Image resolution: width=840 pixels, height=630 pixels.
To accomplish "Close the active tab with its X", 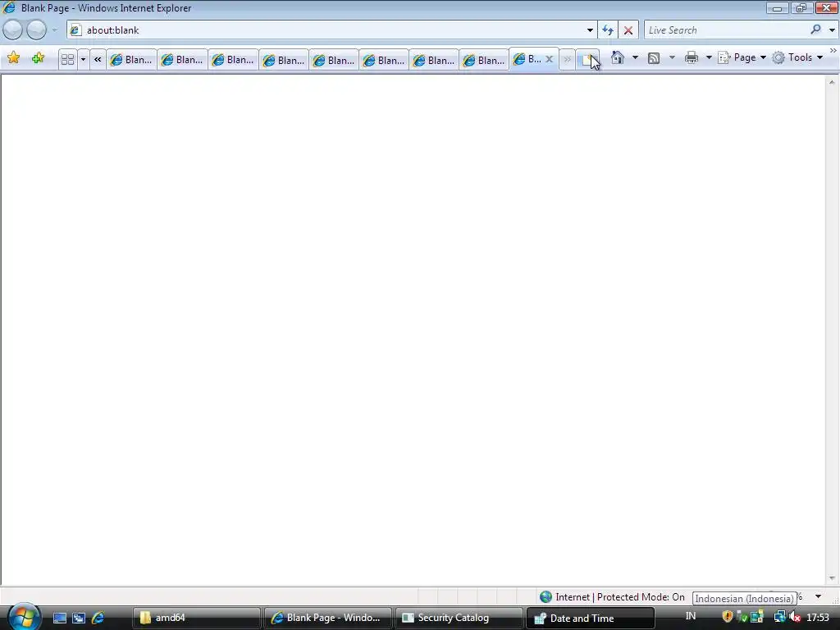I will click(x=549, y=59).
